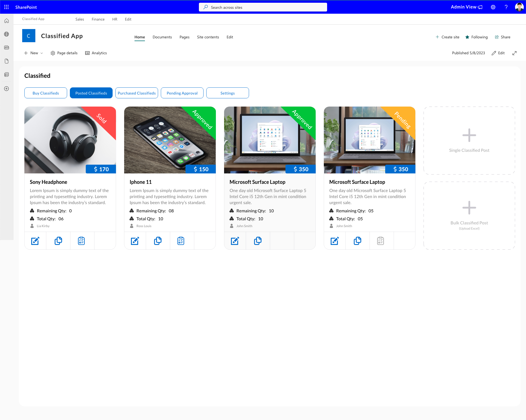This screenshot has height=420, width=526.
Task: Expand page to full screen icon
Action: tap(514, 53)
